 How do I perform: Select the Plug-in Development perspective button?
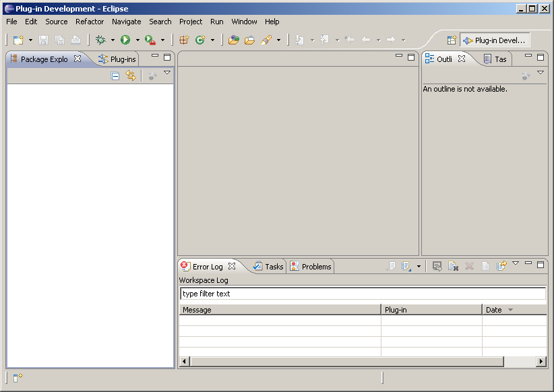tap(495, 40)
